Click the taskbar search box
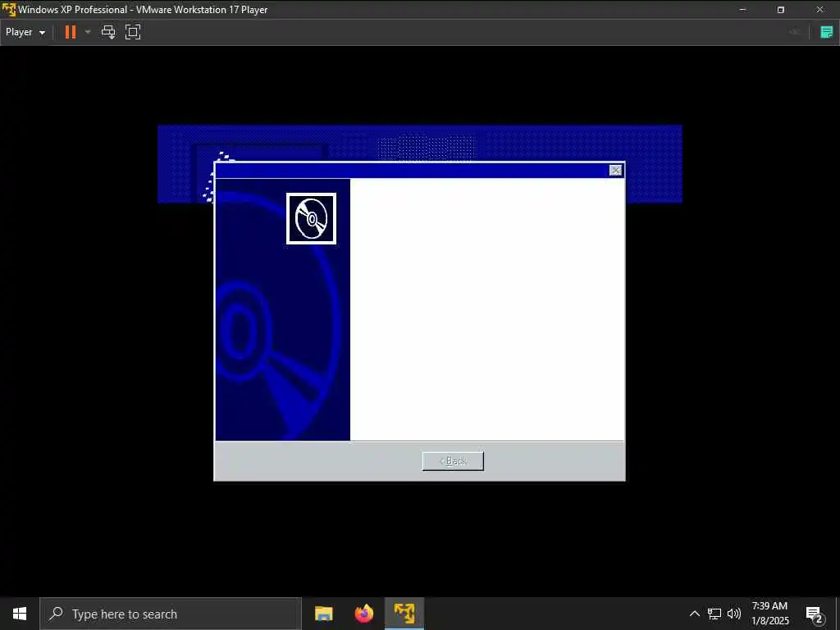840x630 pixels. [x=171, y=614]
